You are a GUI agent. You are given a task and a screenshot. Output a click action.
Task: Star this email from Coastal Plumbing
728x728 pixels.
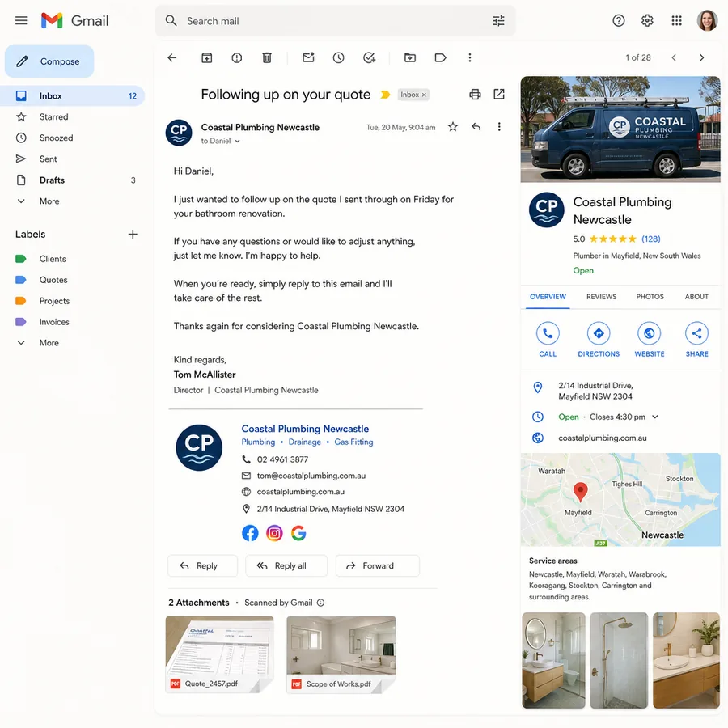[453, 127]
